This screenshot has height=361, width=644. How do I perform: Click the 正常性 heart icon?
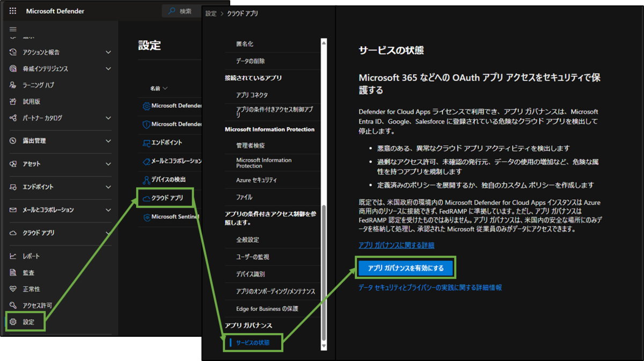click(13, 289)
